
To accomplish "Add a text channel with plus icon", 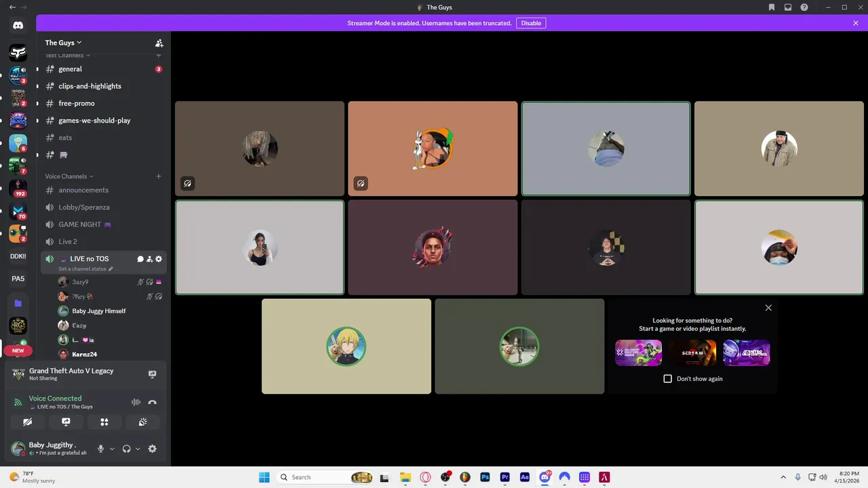I will [159, 56].
